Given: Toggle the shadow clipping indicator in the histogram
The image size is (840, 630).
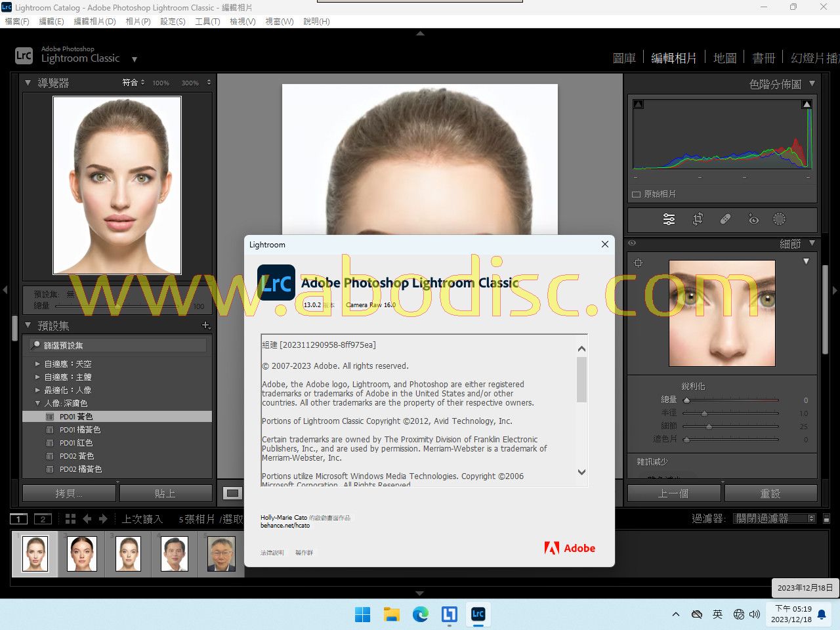Looking at the screenshot, I should [x=639, y=104].
